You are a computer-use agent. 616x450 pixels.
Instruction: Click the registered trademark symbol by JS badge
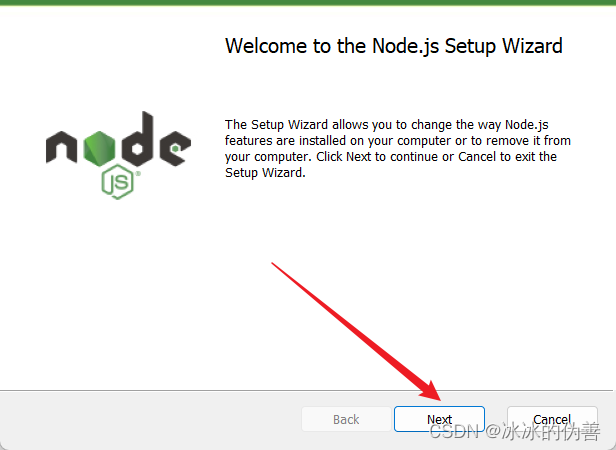point(138,173)
